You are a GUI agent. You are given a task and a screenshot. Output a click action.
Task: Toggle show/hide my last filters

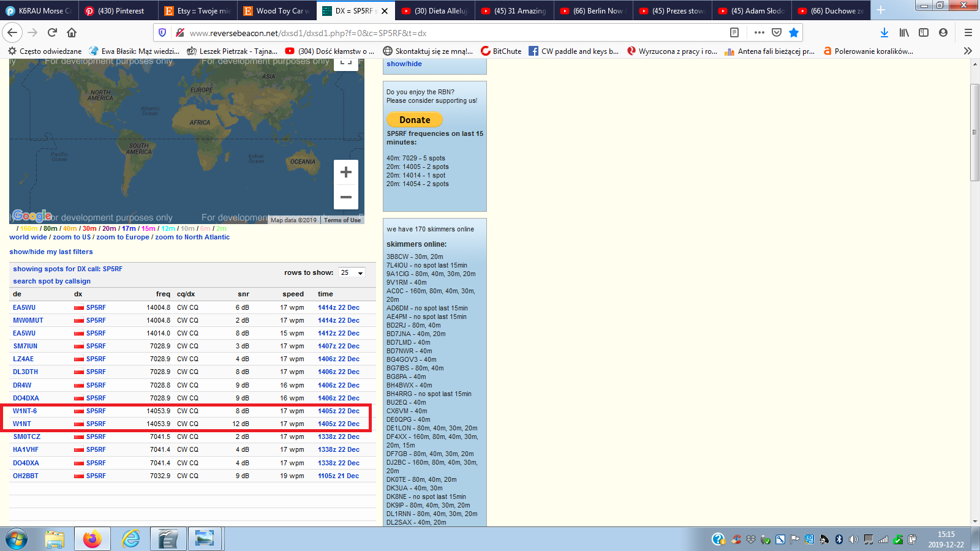coord(51,252)
